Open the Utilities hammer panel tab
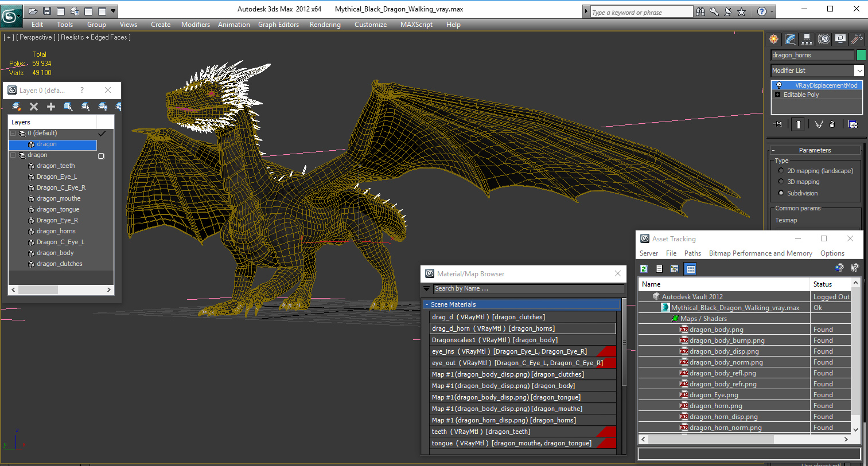The width and height of the screenshot is (868, 466). (857, 39)
